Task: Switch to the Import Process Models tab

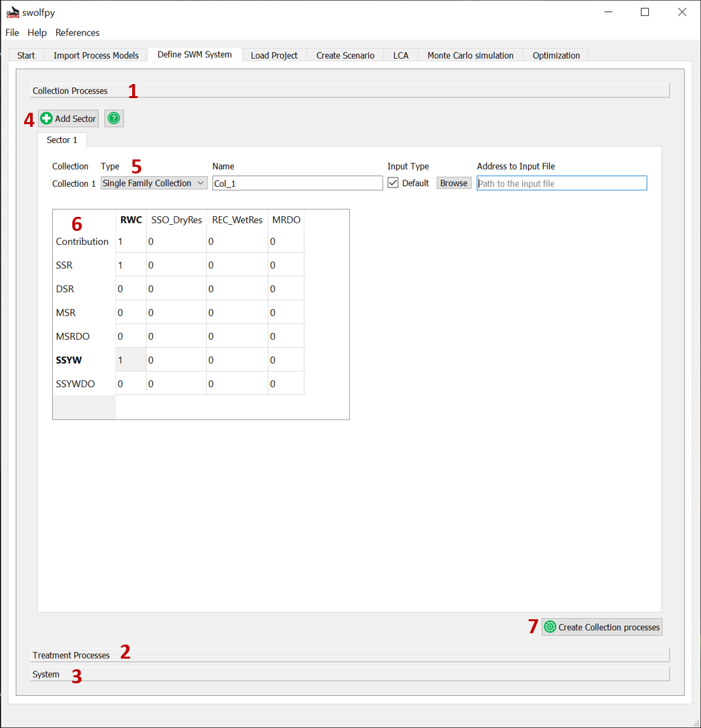Action: click(x=95, y=55)
